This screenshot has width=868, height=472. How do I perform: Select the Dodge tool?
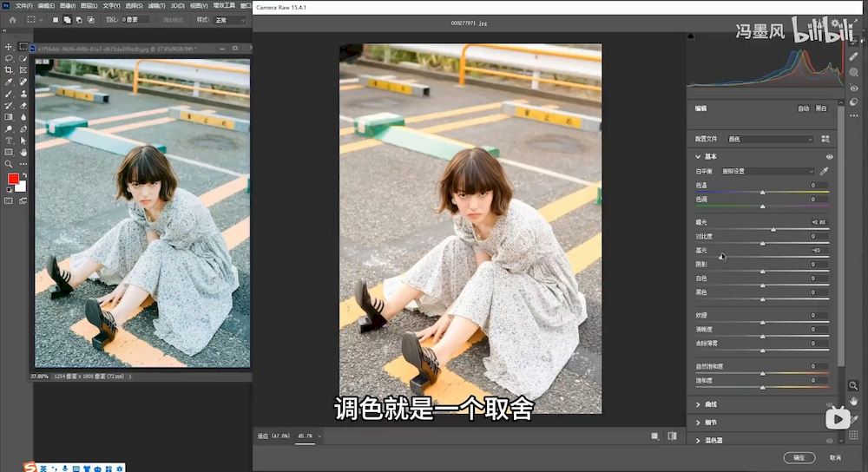(x=9, y=129)
